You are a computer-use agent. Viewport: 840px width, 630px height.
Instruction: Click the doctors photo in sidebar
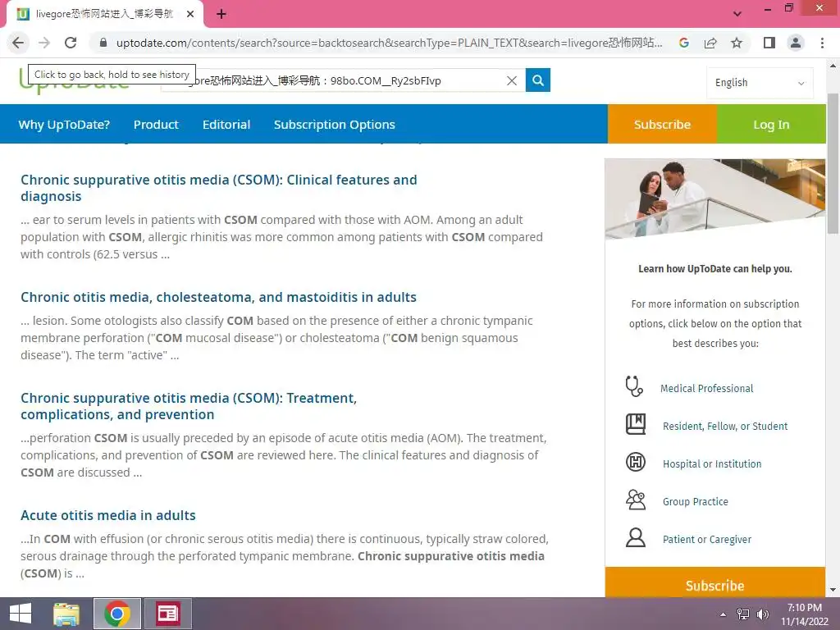[714, 199]
